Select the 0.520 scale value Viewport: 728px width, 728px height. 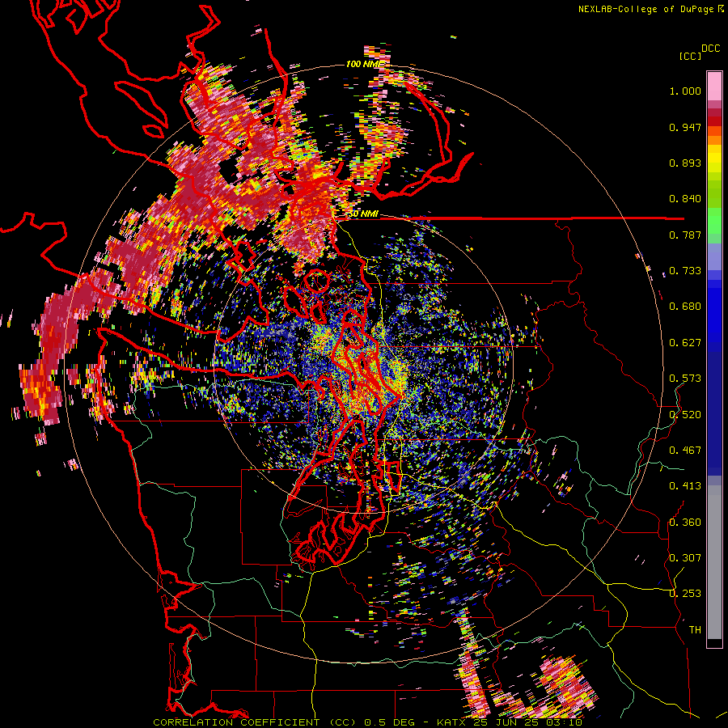point(685,415)
